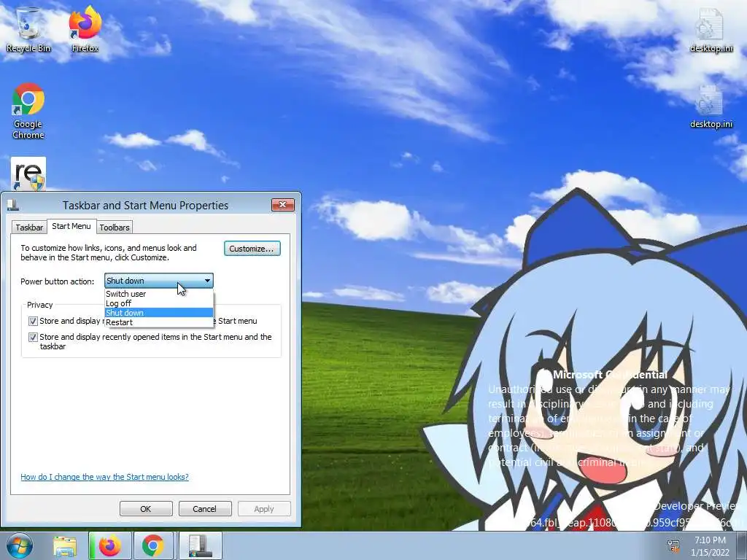Open the Toolbars tab
Image resolution: width=747 pixels, height=560 pixels.
point(115,227)
